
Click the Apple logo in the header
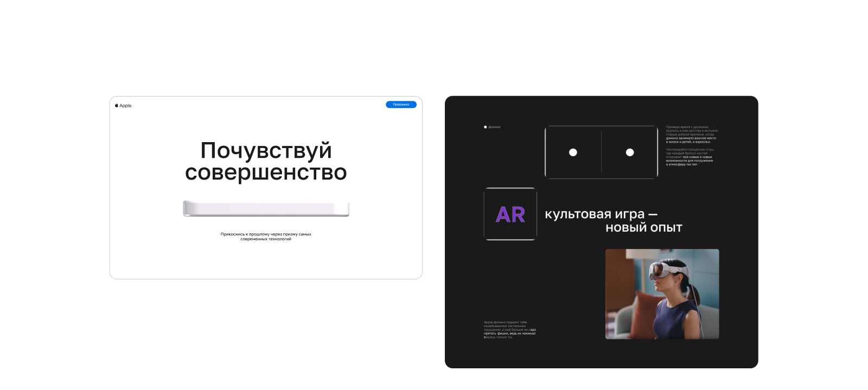[x=123, y=106]
